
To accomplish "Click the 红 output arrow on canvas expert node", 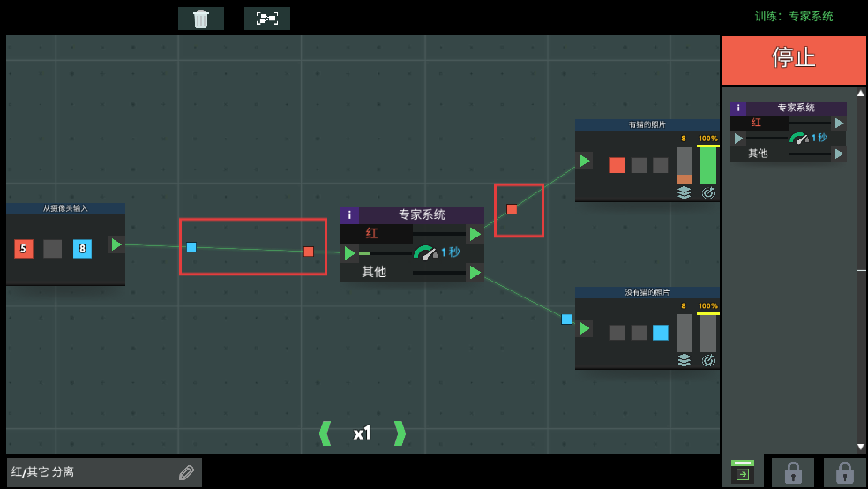I will [475, 234].
